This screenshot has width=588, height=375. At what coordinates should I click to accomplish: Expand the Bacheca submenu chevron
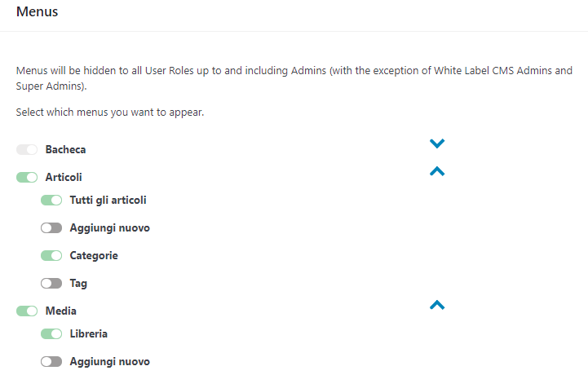[437, 143]
